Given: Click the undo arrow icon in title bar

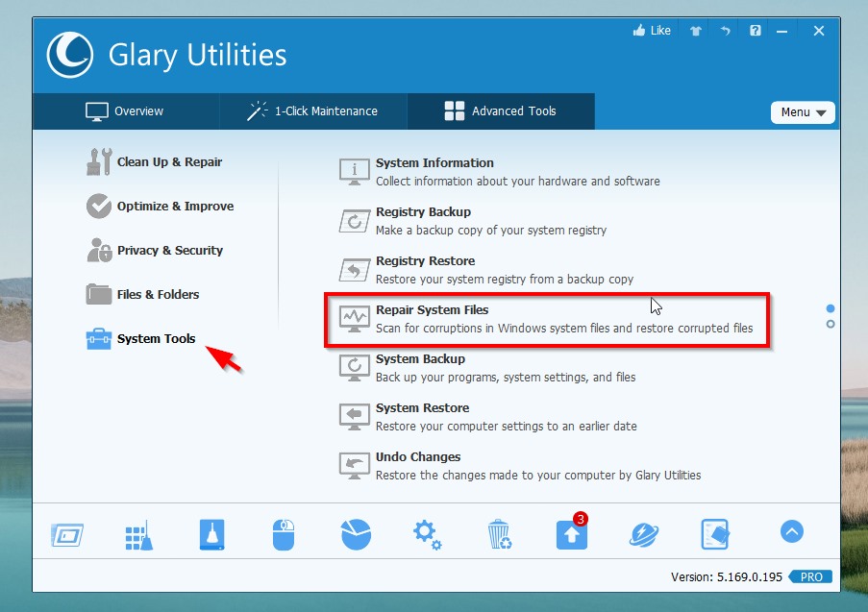Looking at the screenshot, I should [x=725, y=31].
